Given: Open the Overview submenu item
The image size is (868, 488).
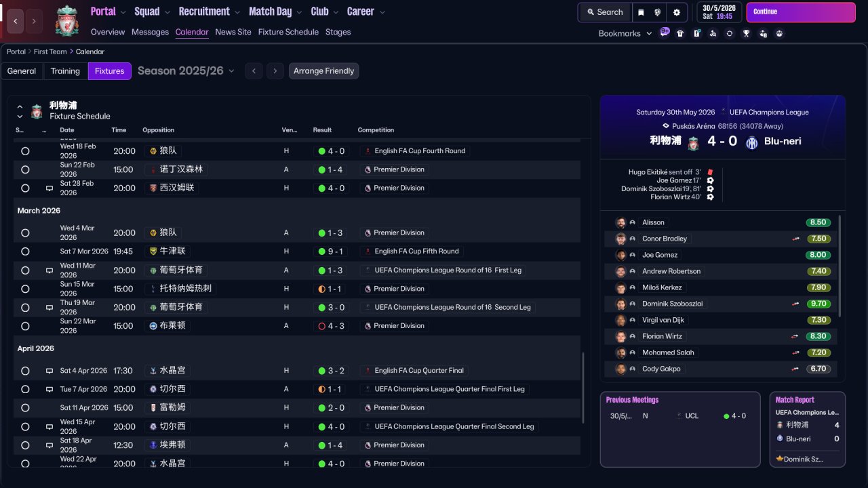Looking at the screenshot, I should 108,32.
